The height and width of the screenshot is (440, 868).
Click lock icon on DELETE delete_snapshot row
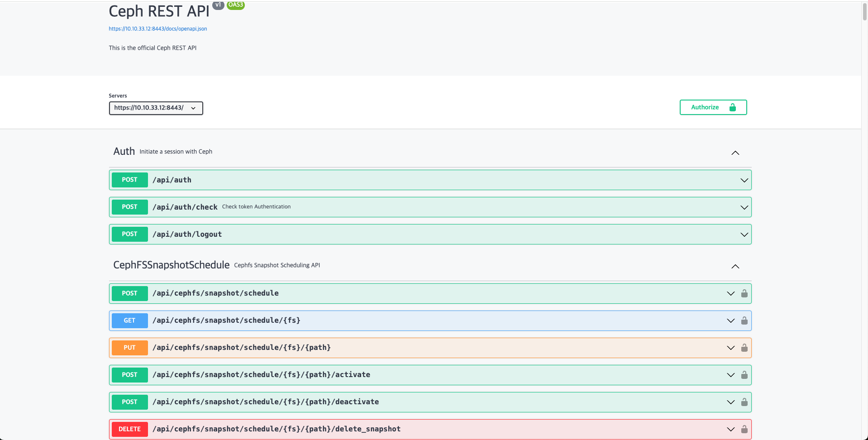tap(744, 429)
